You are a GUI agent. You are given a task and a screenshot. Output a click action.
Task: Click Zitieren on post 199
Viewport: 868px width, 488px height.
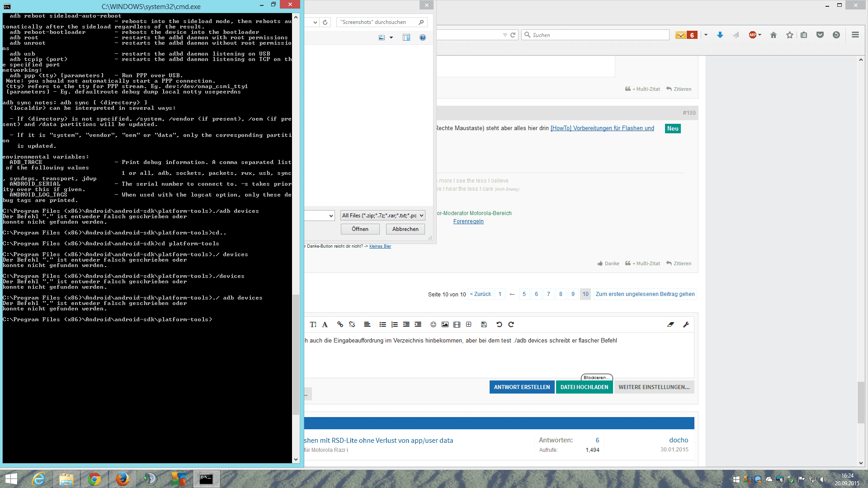pos(679,263)
